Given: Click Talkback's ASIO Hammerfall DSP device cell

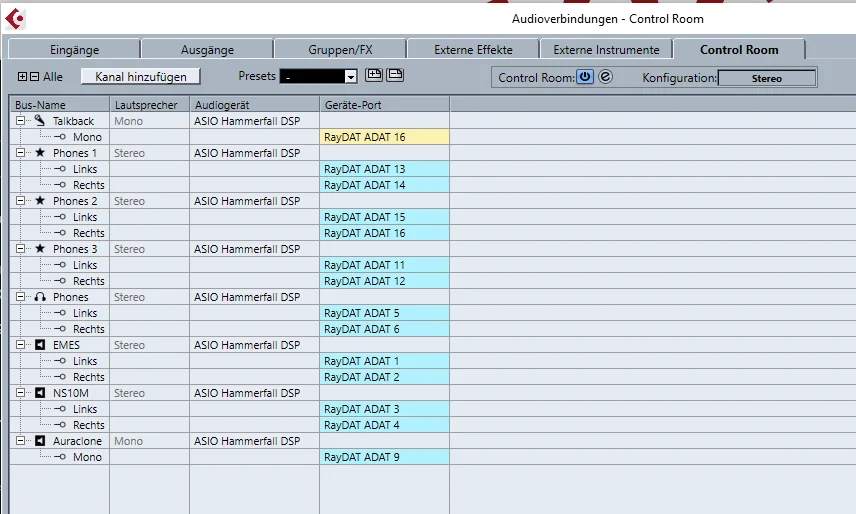Looking at the screenshot, I should point(254,121).
